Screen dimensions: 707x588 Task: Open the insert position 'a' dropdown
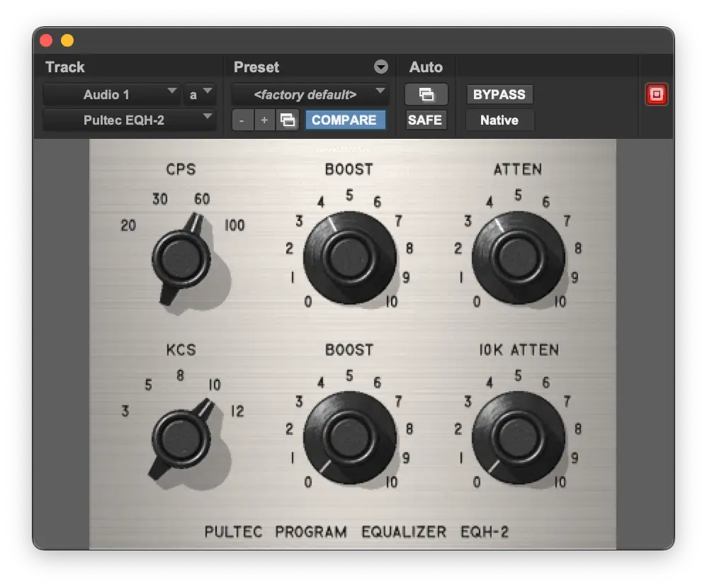click(x=199, y=94)
